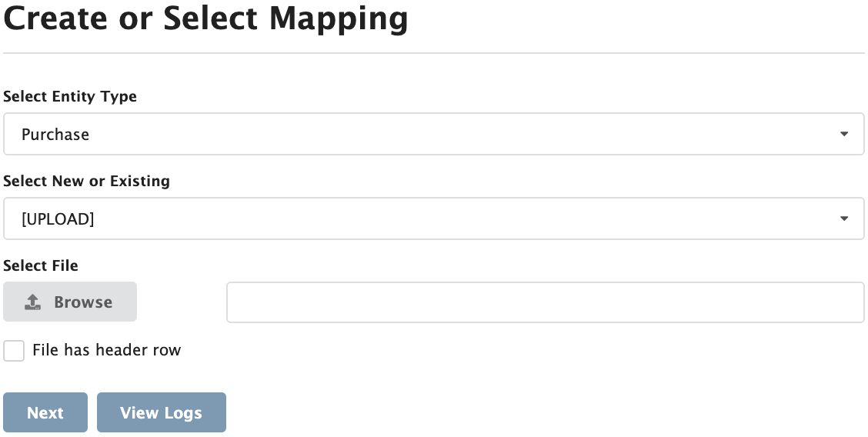
Task: Click the Next button
Action: [45, 413]
